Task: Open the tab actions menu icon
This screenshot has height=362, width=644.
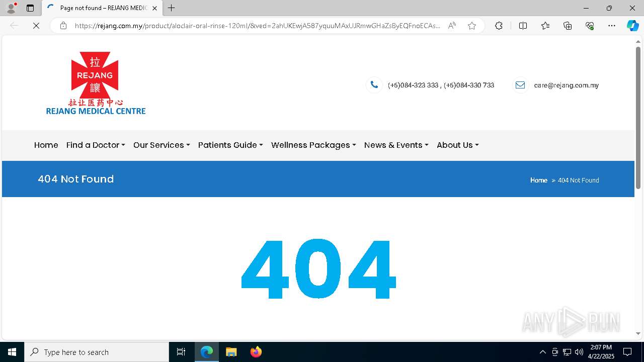Action: point(30,8)
